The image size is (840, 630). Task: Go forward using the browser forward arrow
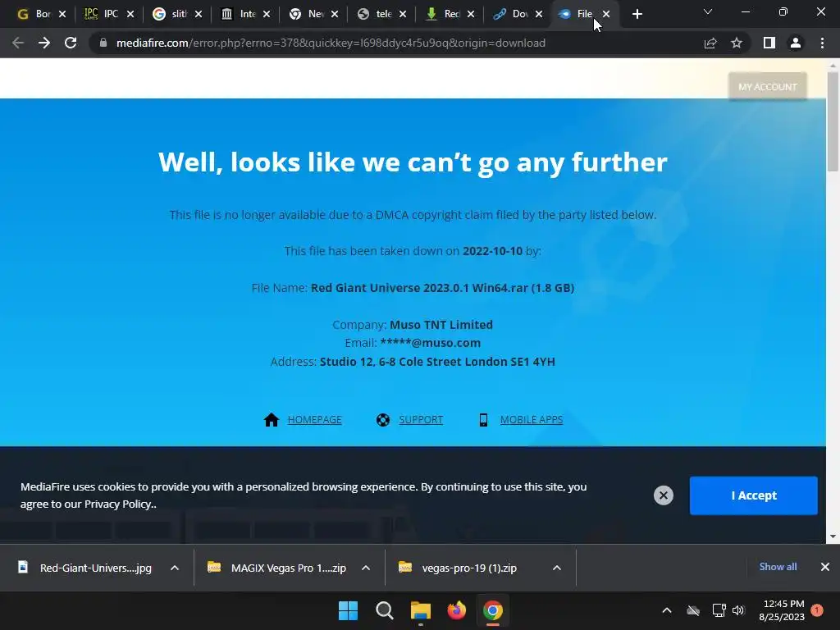tap(44, 43)
